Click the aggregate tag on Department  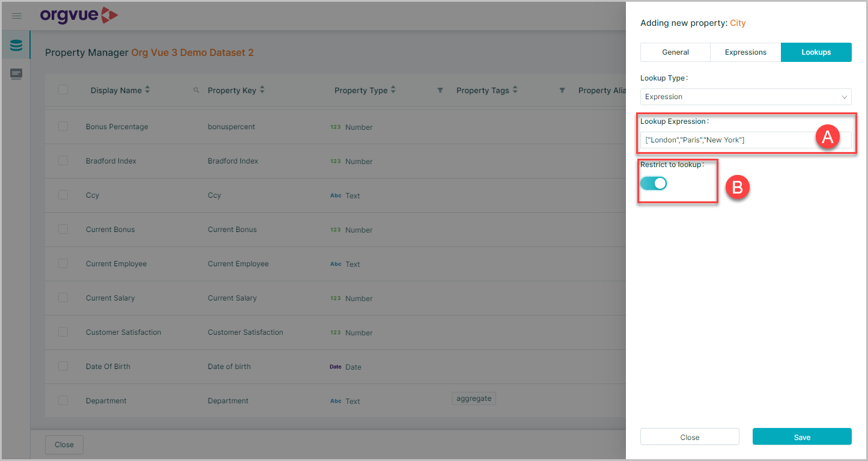(474, 398)
